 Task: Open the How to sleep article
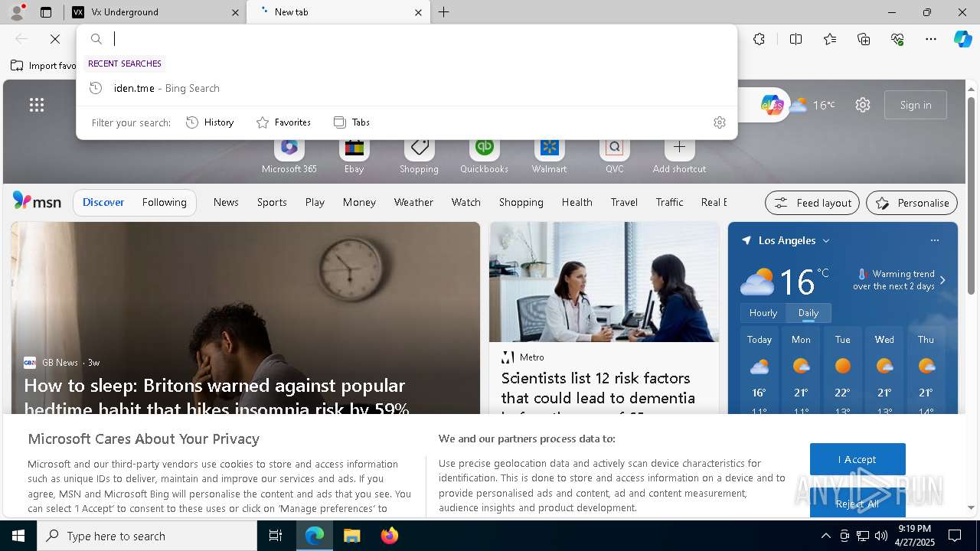(217, 396)
